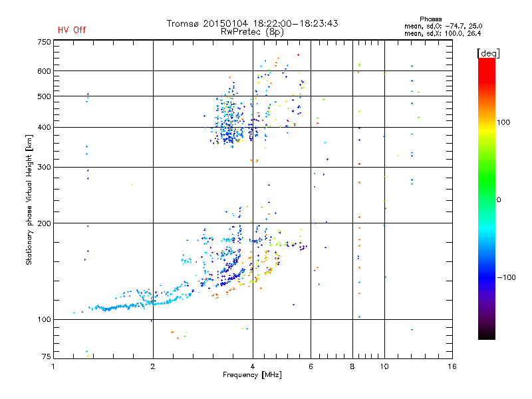Click the y-axis tick label '100'
532x399 pixels.
pos(44,319)
